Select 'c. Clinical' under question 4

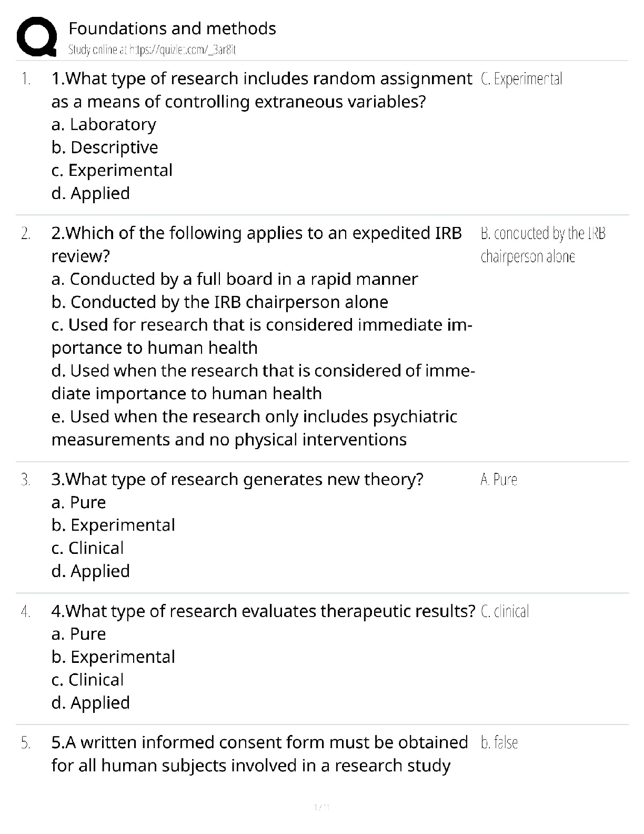pos(88,680)
